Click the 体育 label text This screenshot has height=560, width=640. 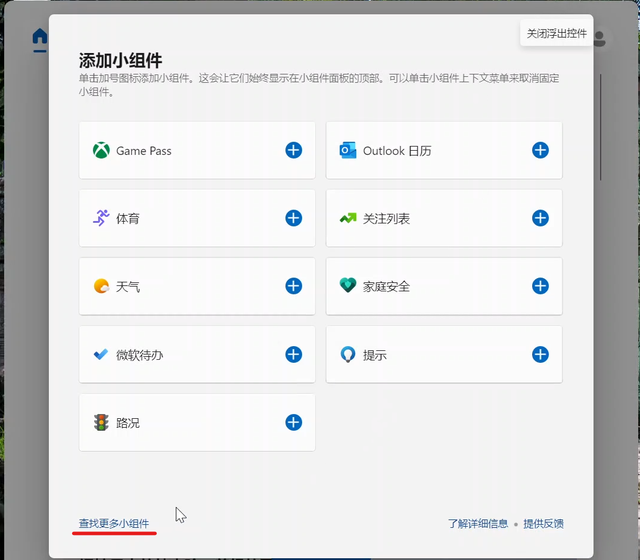point(128,219)
